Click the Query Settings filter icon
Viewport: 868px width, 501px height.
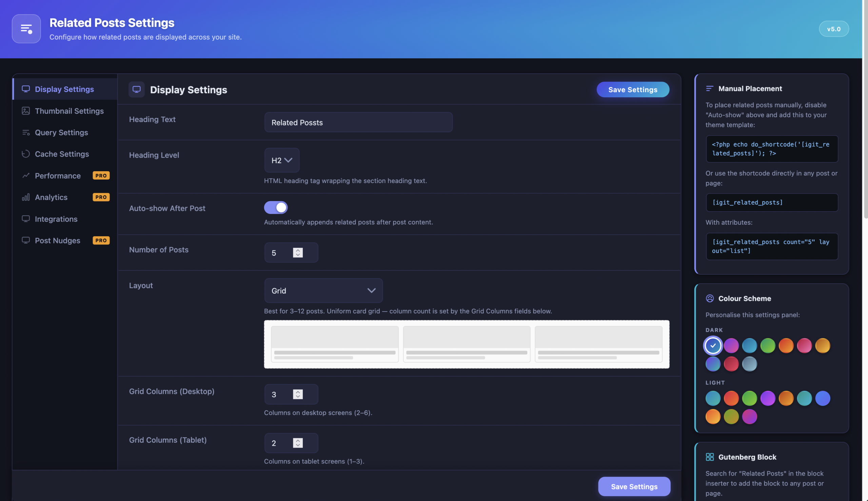tap(26, 133)
